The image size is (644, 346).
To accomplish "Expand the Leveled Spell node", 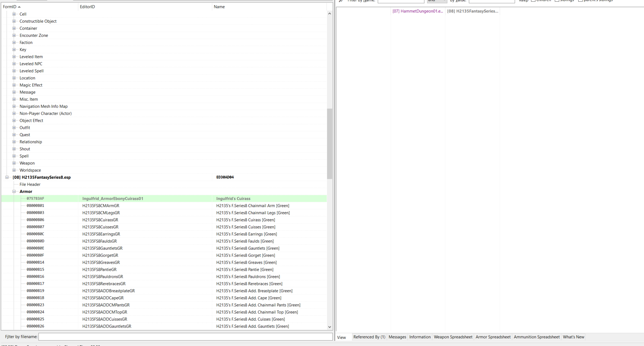I will pyautogui.click(x=14, y=71).
